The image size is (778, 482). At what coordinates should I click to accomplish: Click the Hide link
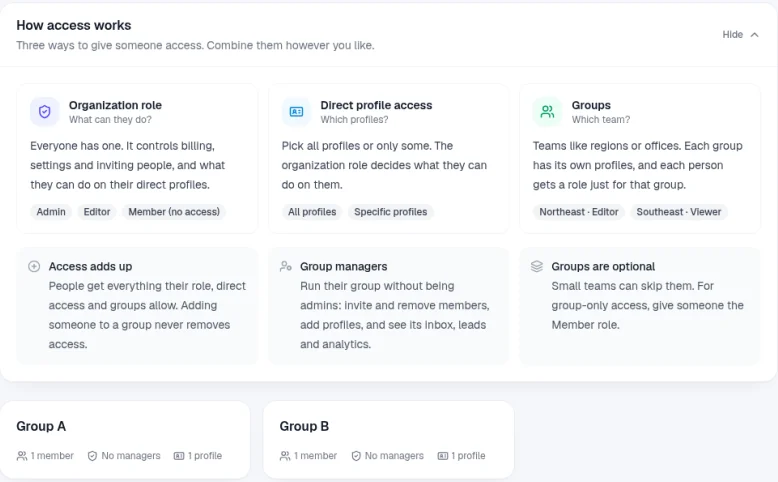coord(732,35)
